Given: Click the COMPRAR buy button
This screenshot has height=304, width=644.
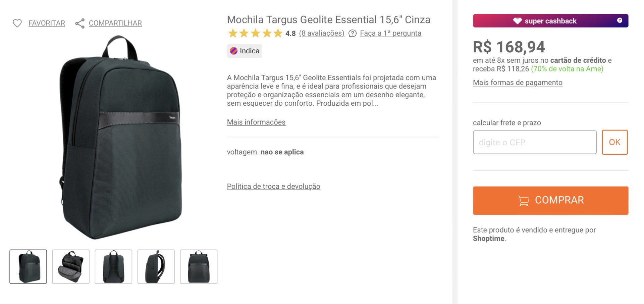Looking at the screenshot, I should click(x=550, y=200).
